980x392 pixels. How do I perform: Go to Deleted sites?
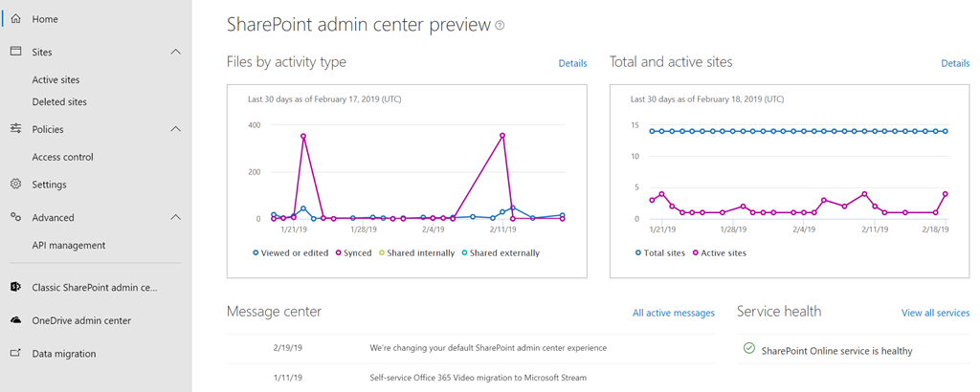click(x=59, y=101)
